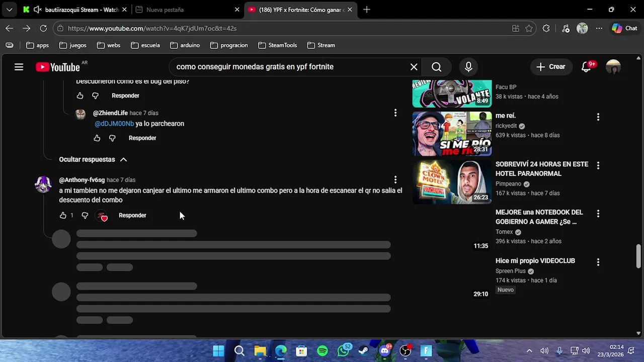Open options for 'me reí.' video
Image resolution: width=644 pixels, height=362 pixels.
598,117
